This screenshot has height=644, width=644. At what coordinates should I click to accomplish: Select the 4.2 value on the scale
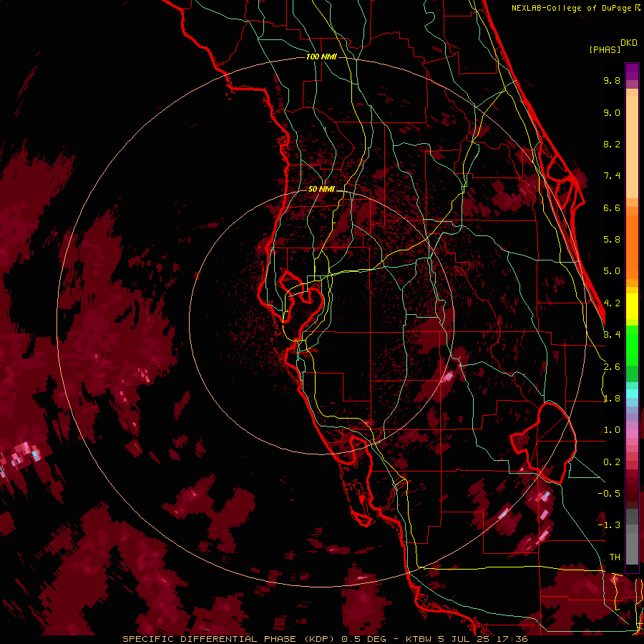click(612, 303)
